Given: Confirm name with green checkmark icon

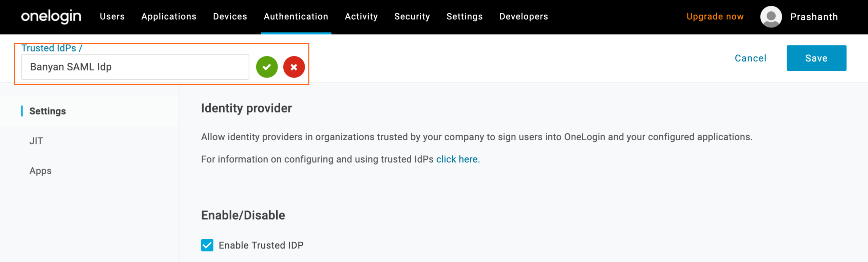Looking at the screenshot, I should click(267, 67).
